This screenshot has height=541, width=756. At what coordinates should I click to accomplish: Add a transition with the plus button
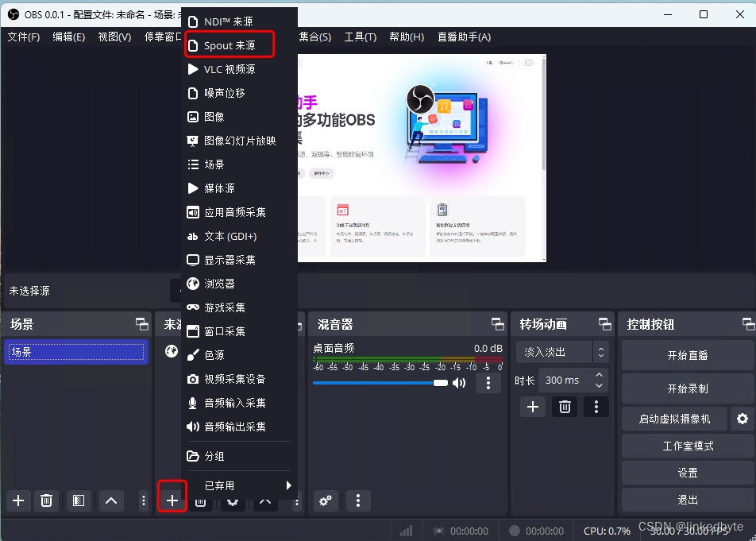tap(533, 407)
